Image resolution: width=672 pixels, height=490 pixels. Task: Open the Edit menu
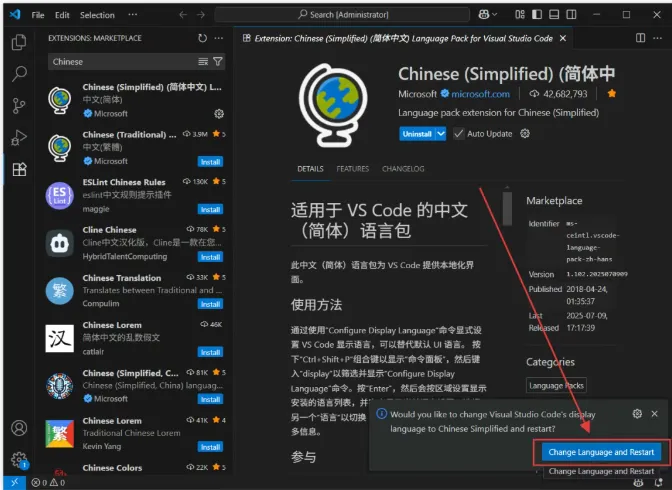[x=62, y=15]
